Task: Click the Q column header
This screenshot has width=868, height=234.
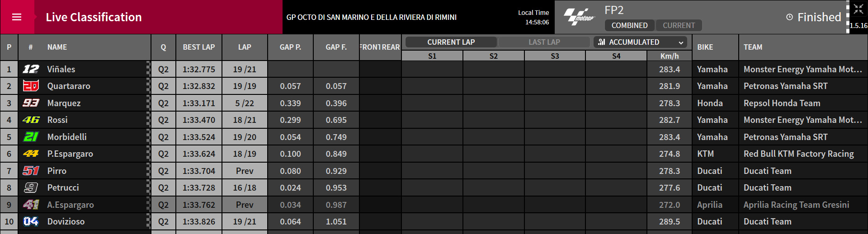Action: click(x=163, y=47)
